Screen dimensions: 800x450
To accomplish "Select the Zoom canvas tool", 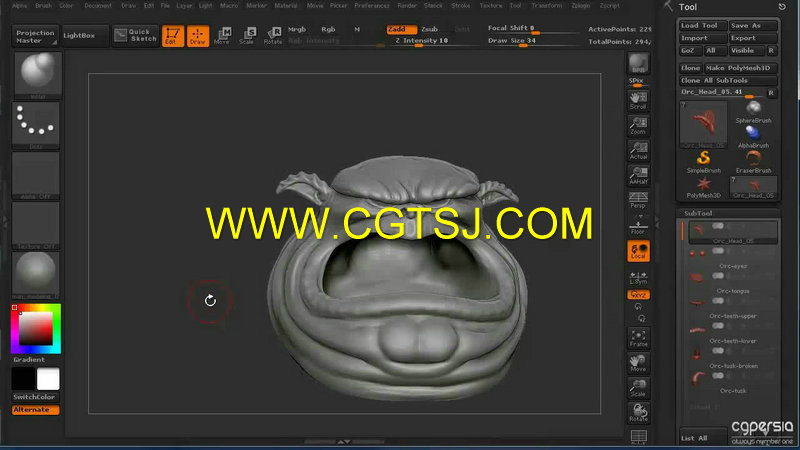I will [x=638, y=126].
